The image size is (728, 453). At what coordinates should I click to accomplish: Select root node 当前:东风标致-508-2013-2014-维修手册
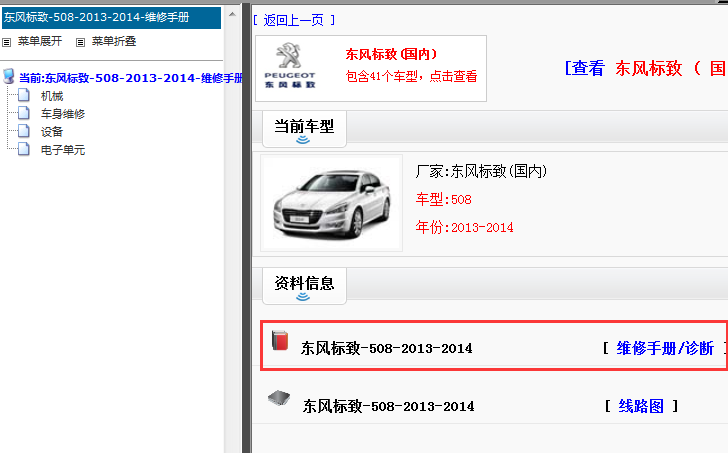[x=131, y=78]
